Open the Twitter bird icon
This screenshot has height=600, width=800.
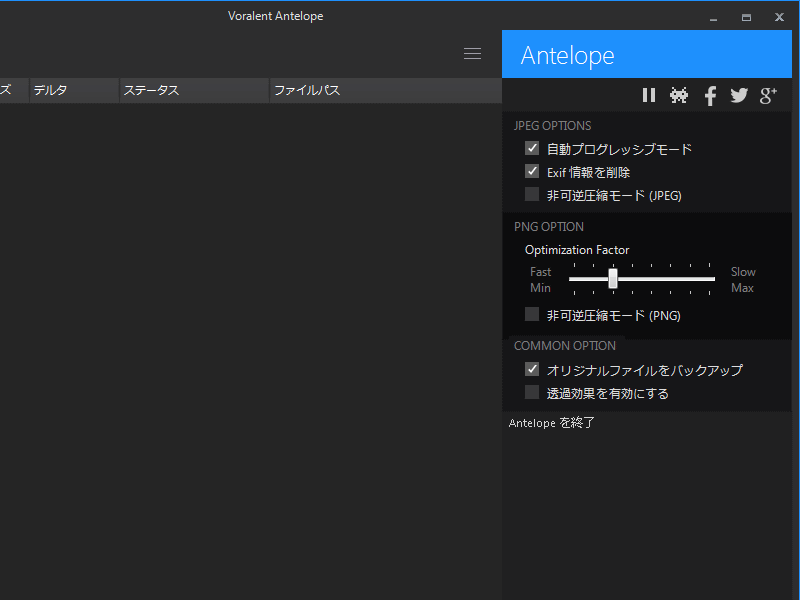coord(739,95)
